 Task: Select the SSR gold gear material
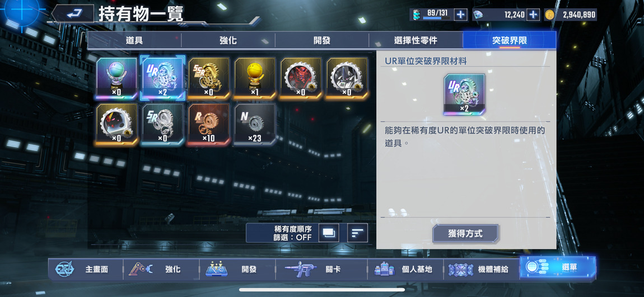[209, 78]
